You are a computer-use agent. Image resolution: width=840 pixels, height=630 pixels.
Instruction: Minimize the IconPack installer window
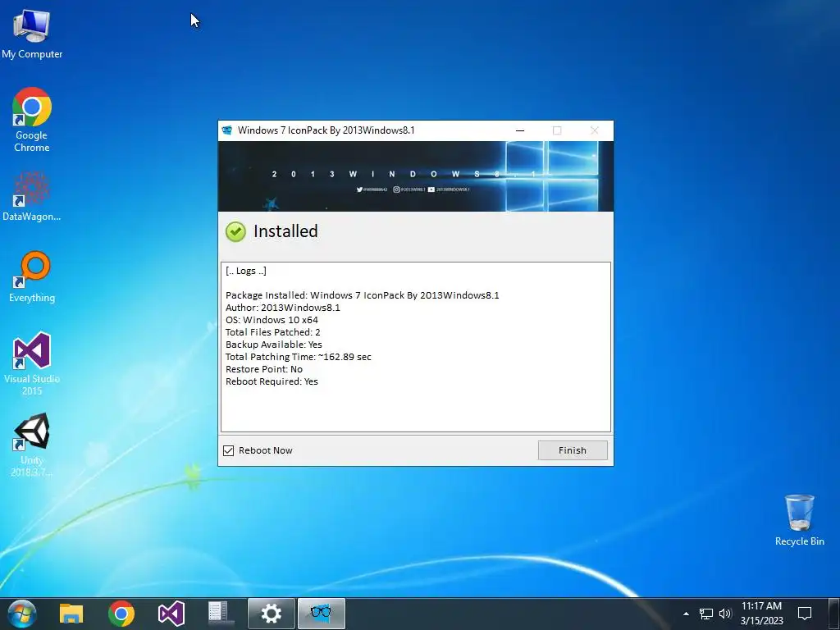coord(519,130)
